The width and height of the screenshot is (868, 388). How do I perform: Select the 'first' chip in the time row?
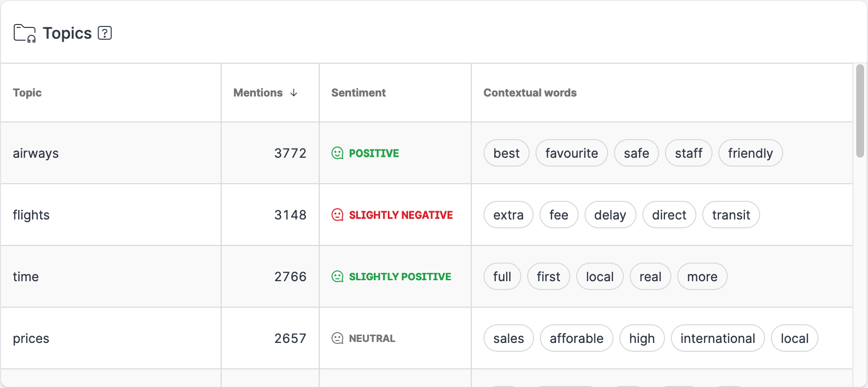pyautogui.click(x=548, y=276)
